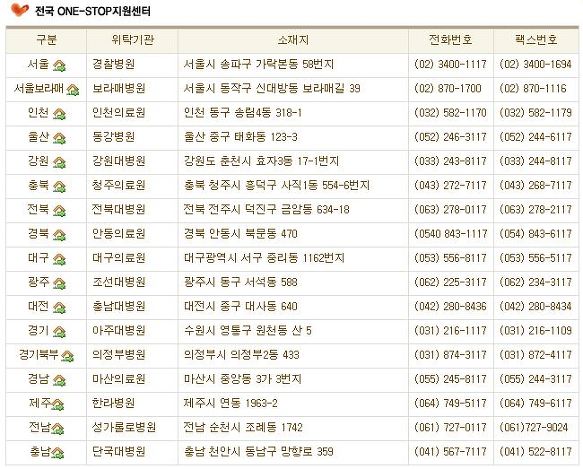Viewport: 583px width, 469px height.
Task: Click the 구분 column header
Action: pyautogui.click(x=46, y=40)
